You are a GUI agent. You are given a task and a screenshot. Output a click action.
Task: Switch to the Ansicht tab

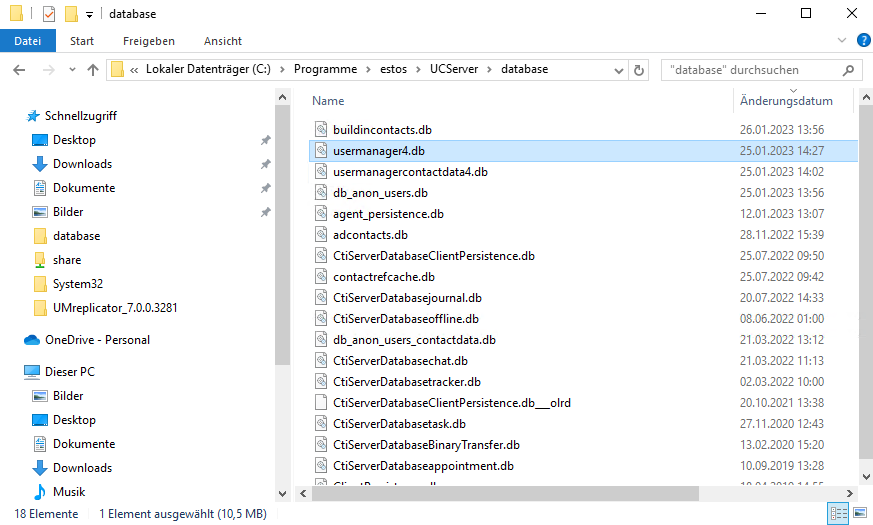point(222,41)
